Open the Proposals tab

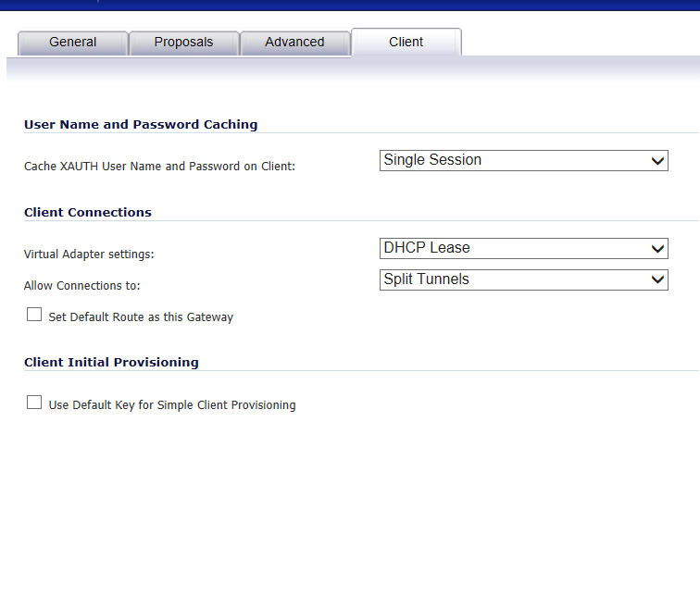click(x=183, y=43)
